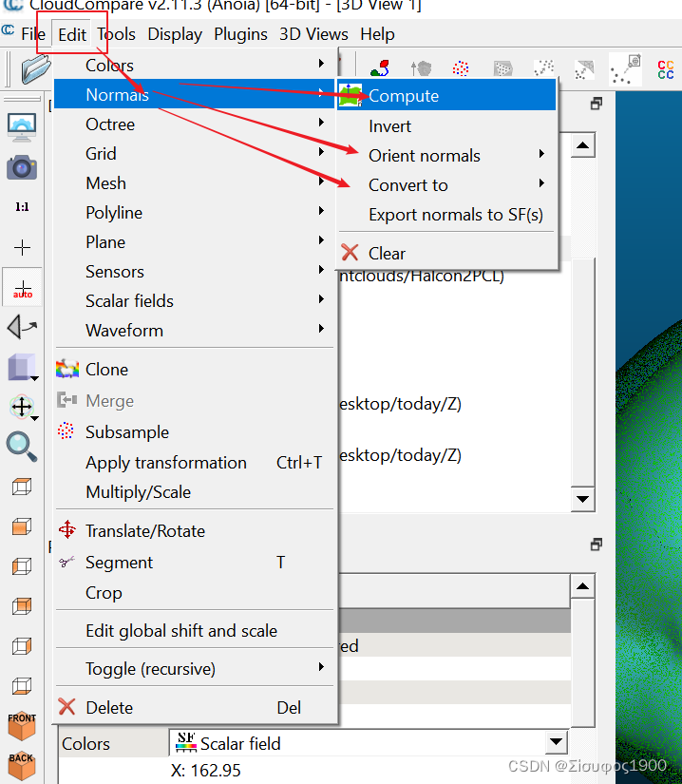The width and height of the screenshot is (682, 784).
Task: Open the Plugins menu
Action: (x=241, y=34)
